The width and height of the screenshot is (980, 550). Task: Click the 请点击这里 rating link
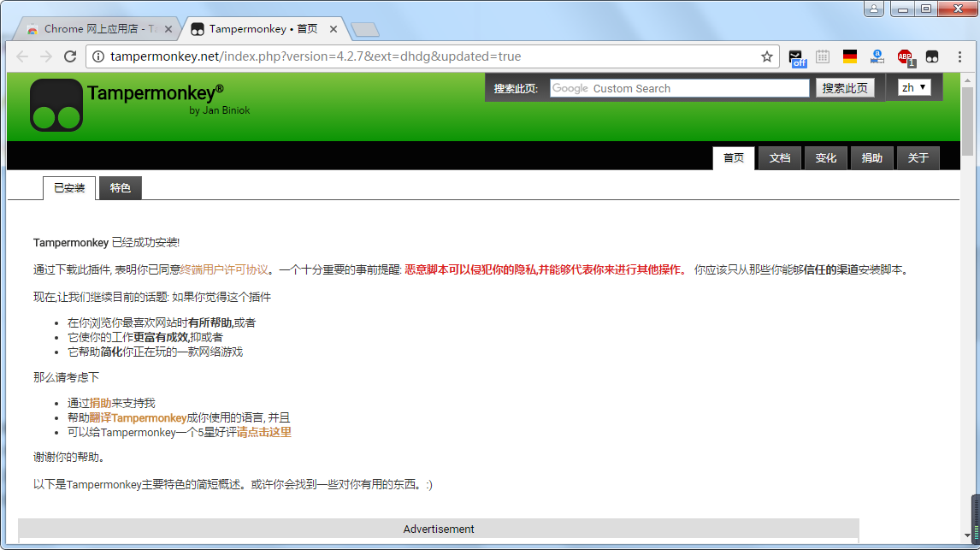pos(263,432)
